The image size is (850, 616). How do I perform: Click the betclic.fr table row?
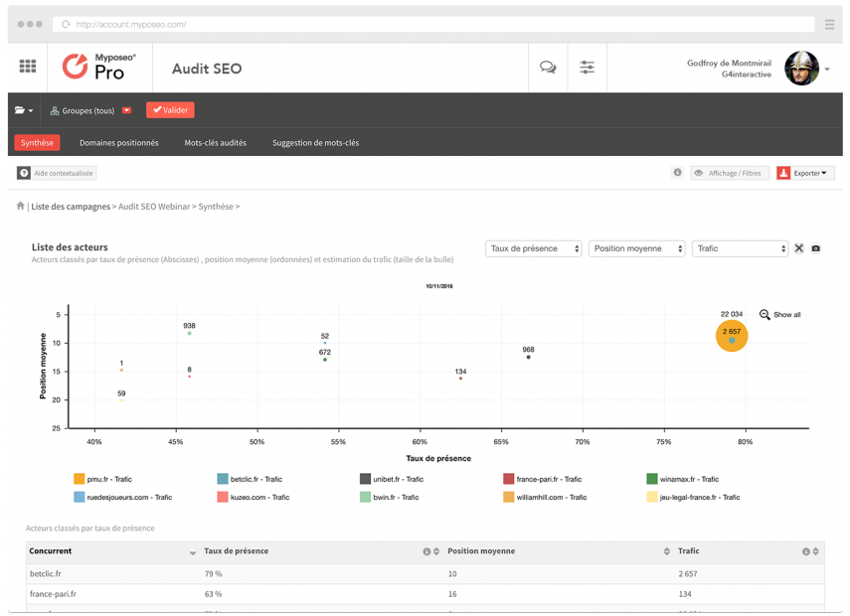(x=425, y=573)
